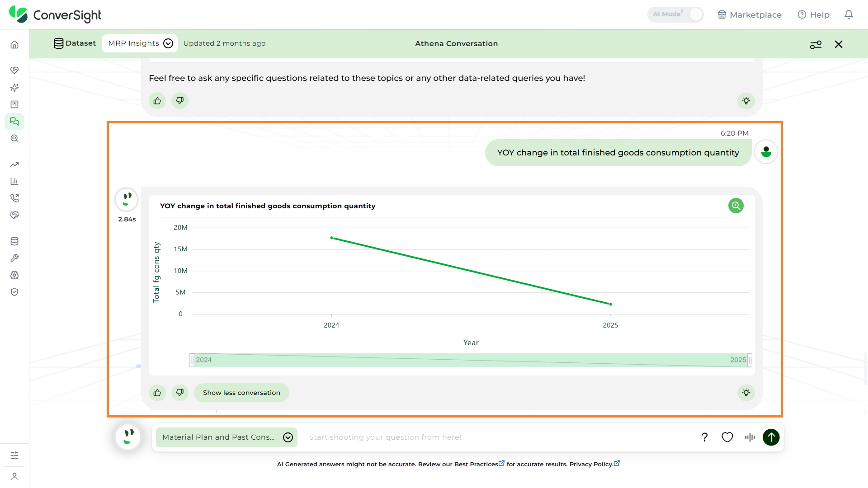Image resolution: width=868 pixels, height=488 pixels.
Task: Open the database stack sidebar icon
Action: [14, 241]
